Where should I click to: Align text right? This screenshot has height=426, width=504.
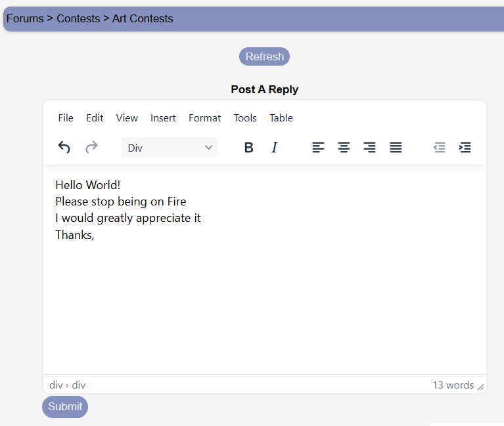[370, 147]
